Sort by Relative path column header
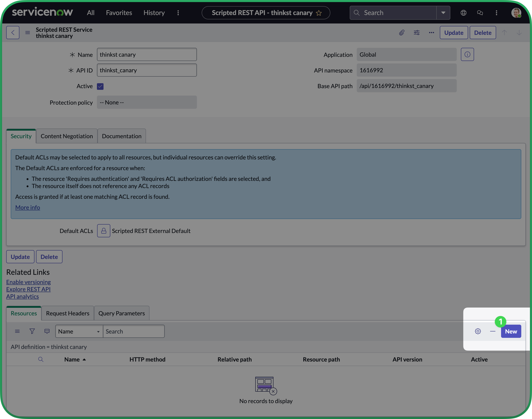The width and height of the screenshot is (532, 419). click(x=234, y=359)
